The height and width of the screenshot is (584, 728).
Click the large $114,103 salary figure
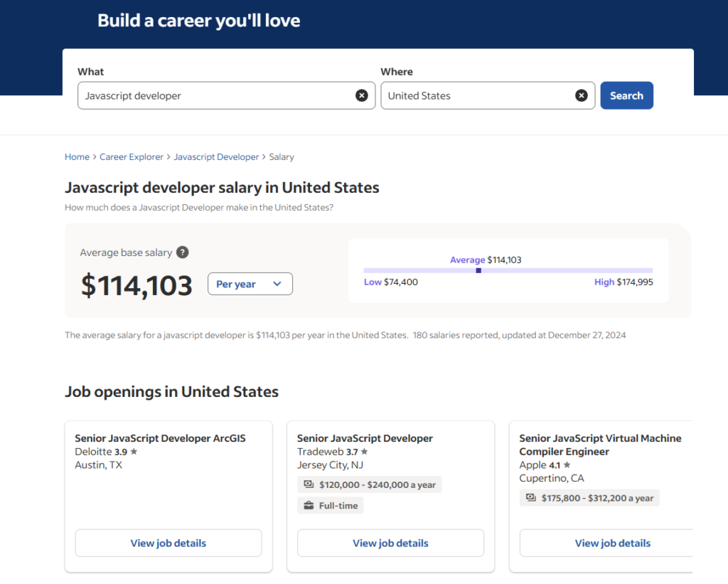click(136, 285)
